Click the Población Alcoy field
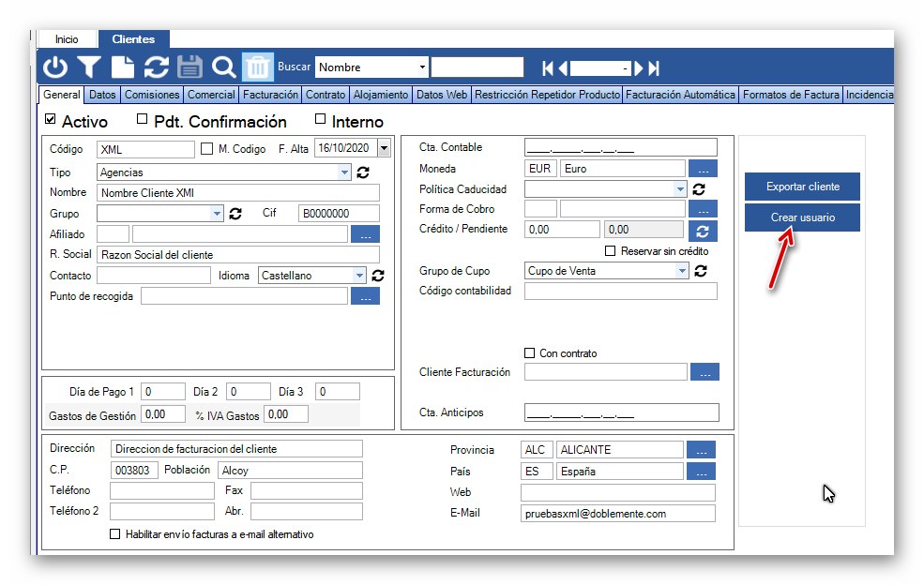This screenshot has height=585, width=924. click(x=290, y=470)
